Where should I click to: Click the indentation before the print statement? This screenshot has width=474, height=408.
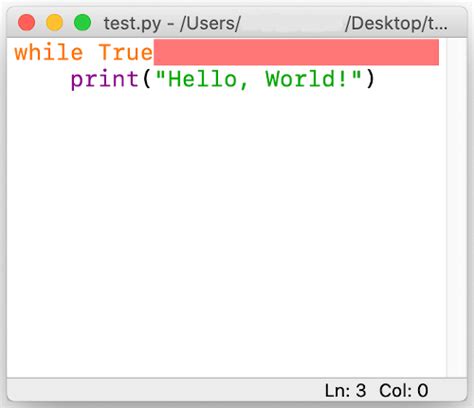click(x=42, y=79)
